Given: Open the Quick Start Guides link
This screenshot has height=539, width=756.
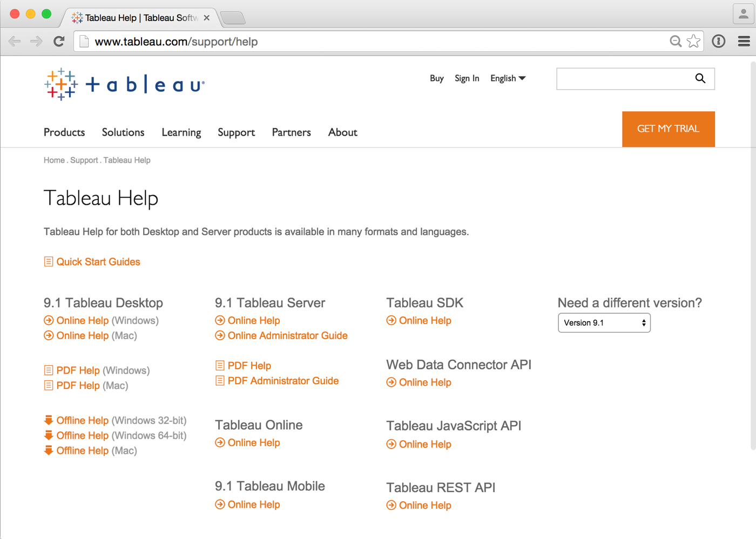Looking at the screenshot, I should click(98, 262).
